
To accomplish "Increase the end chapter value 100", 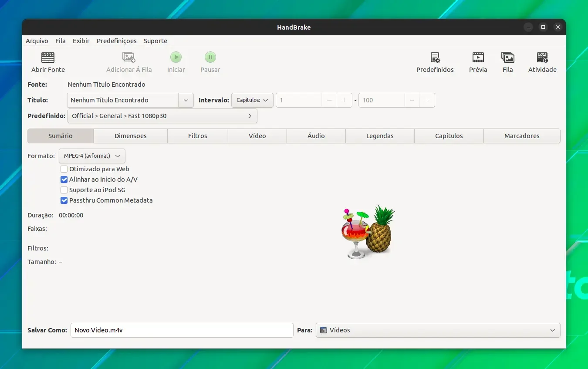I will tap(427, 100).
